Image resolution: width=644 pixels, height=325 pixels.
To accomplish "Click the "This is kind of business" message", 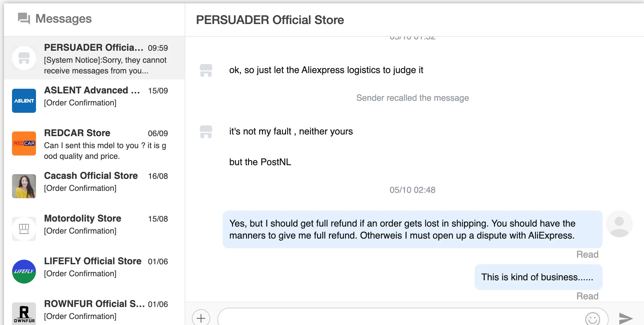I will coord(538,277).
